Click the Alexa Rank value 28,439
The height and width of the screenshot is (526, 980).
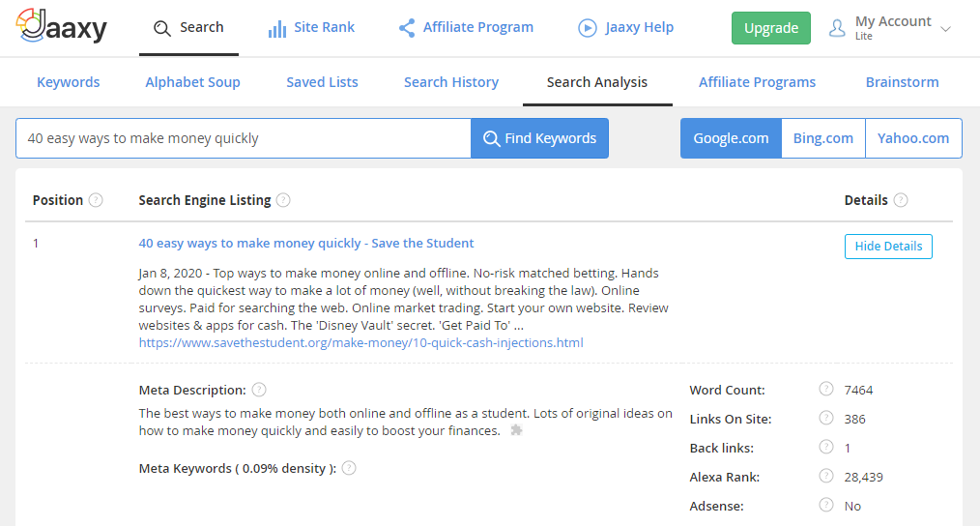tap(863, 478)
